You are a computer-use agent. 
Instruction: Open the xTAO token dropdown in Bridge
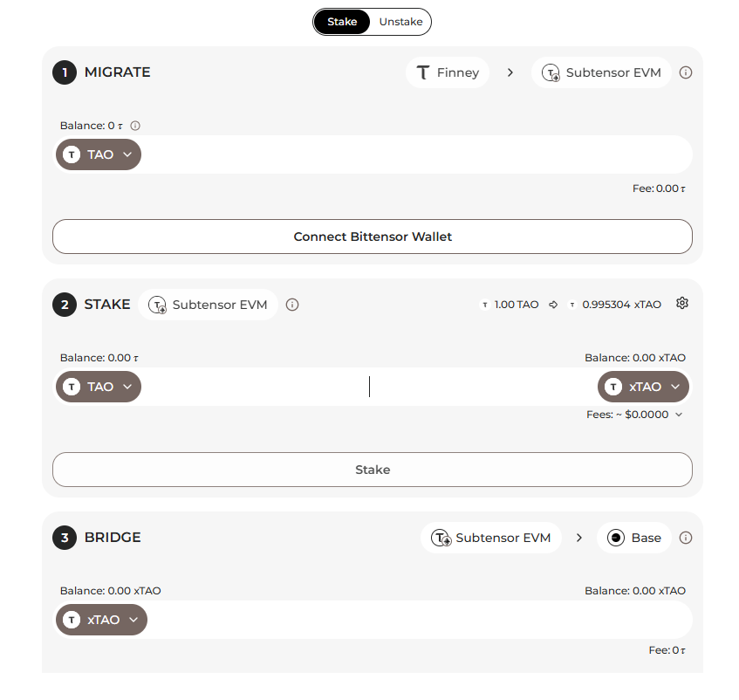pos(102,620)
